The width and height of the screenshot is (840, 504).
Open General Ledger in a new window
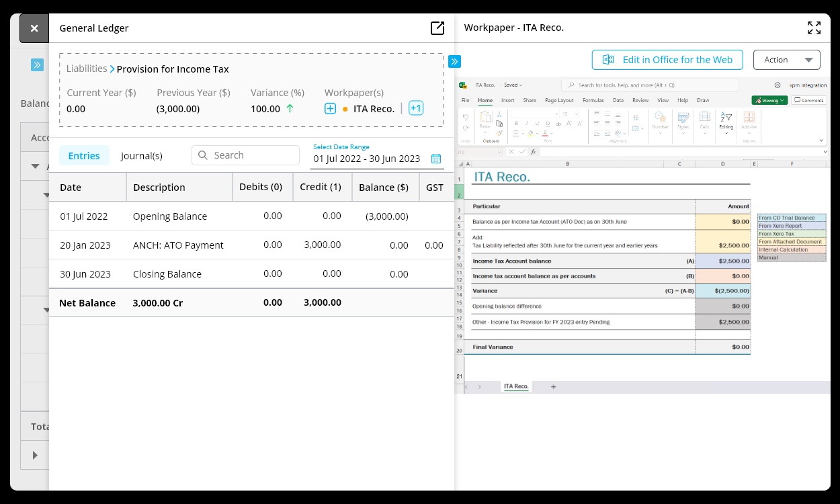click(437, 28)
